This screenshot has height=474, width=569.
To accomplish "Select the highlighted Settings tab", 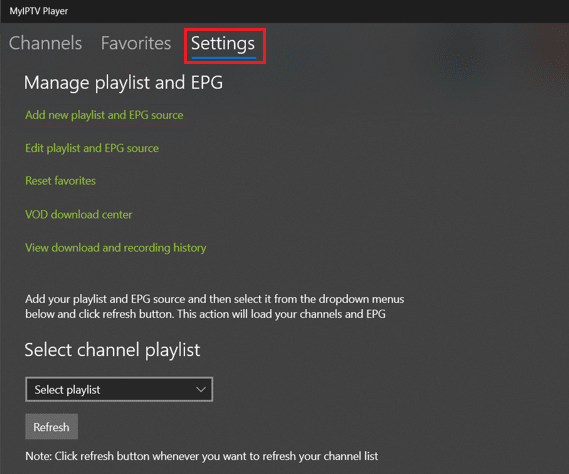I will 223,44.
